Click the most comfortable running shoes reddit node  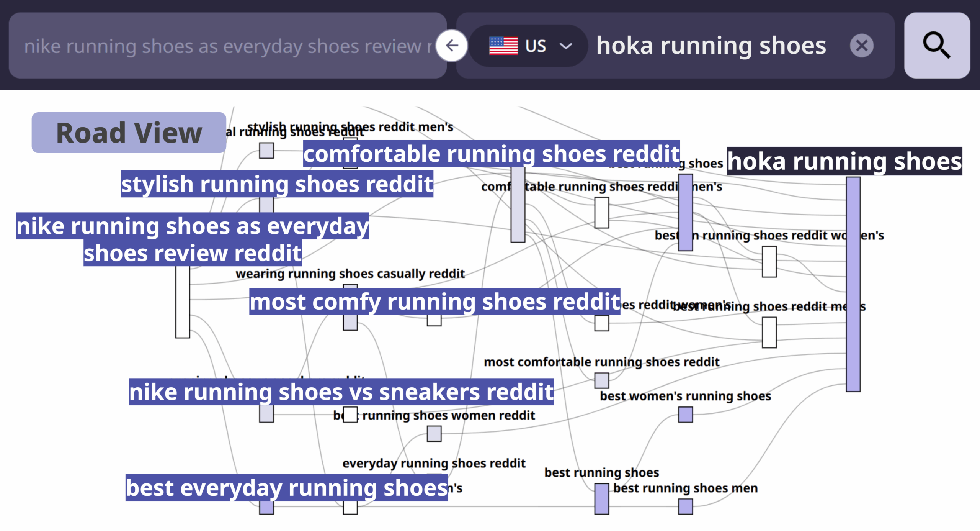tap(601, 380)
